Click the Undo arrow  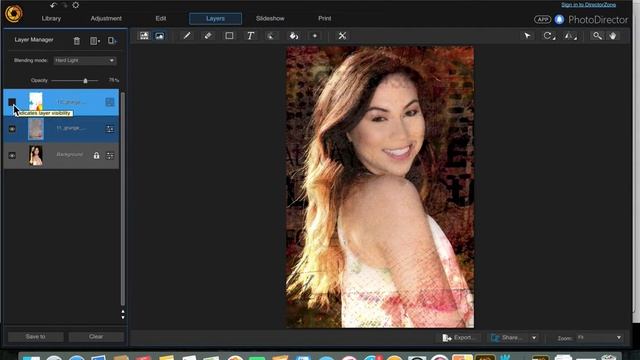[x=53, y=5]
